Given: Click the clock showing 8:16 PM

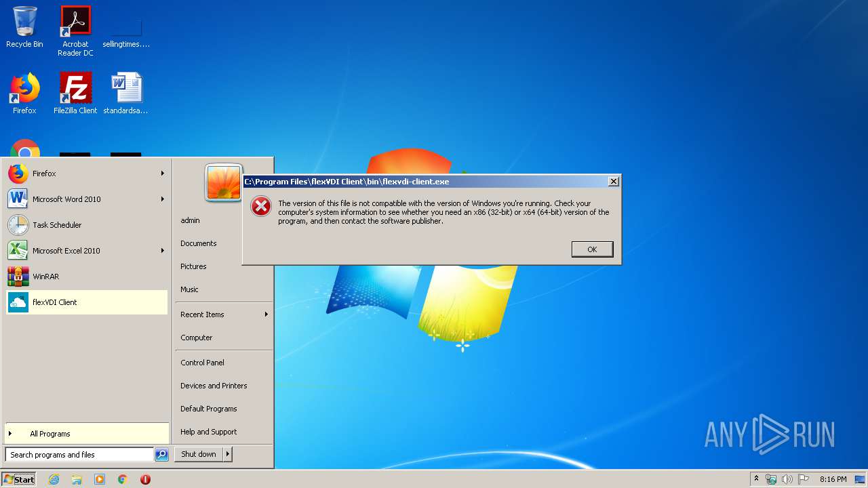Looking at the screenshot, I should click(833, 479).
